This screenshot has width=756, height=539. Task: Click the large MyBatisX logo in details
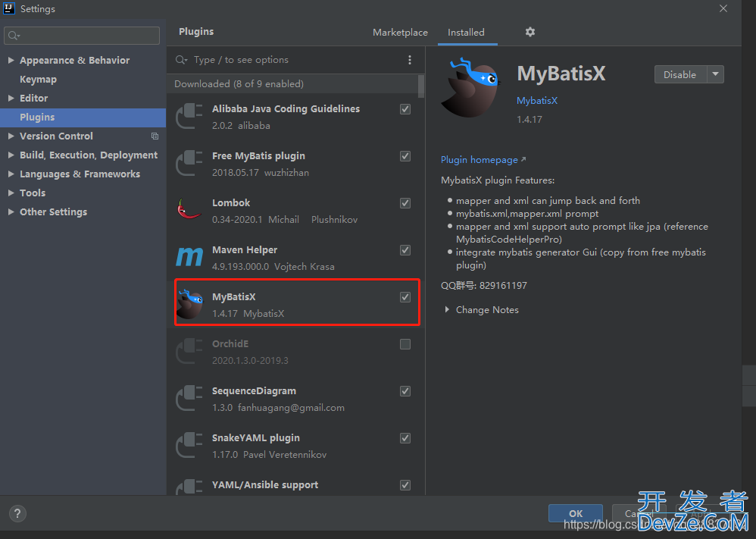tap(471, 88)
